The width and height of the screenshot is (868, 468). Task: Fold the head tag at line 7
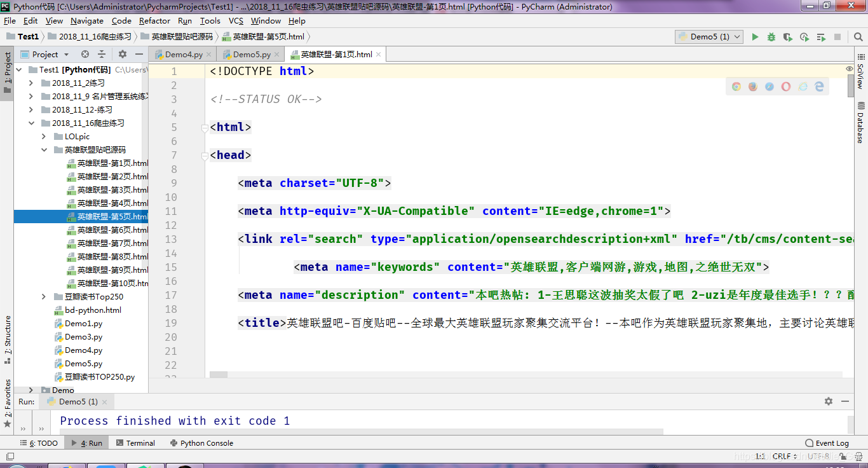pos(205,155)
